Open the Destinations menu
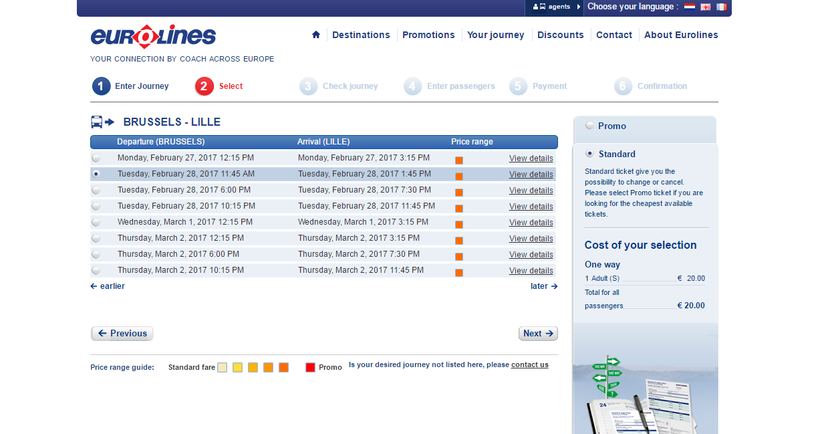Viewport: 820px width, 434px height. pyautogui.click(x=360, y=35)
